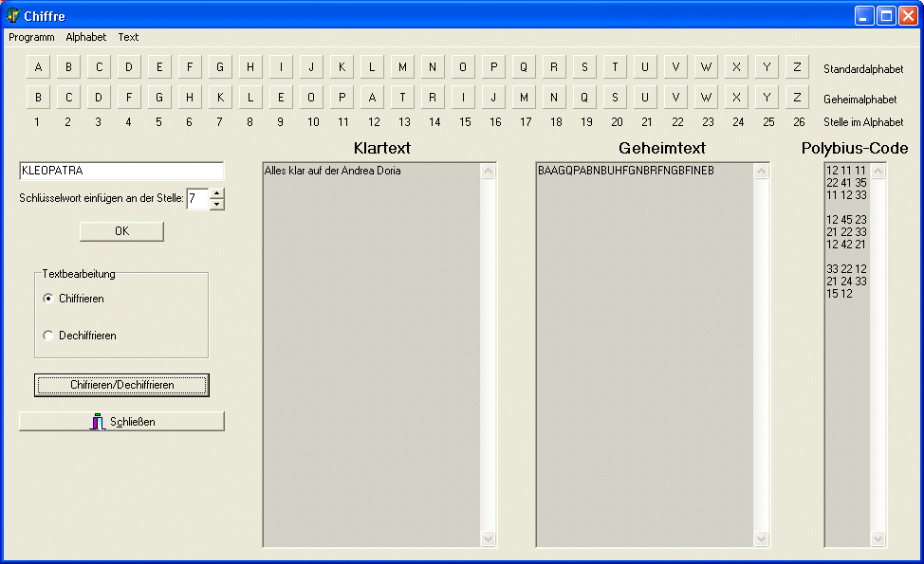Maximize the Chiffre window
The height and width of the screenshot is (564, 924).
886,16
